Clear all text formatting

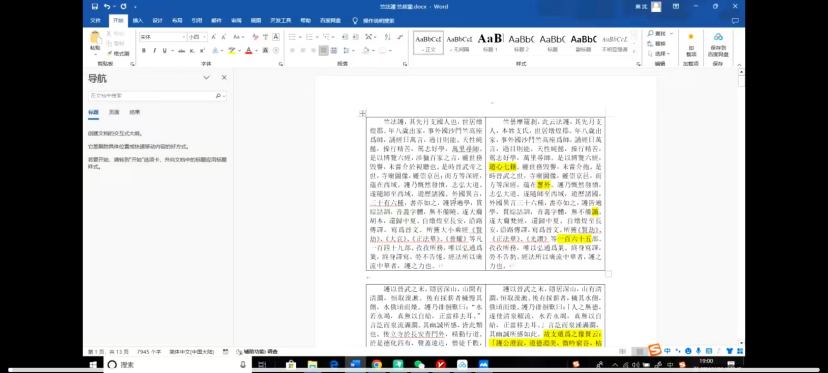pyautogui.click(x=256, y=36)
